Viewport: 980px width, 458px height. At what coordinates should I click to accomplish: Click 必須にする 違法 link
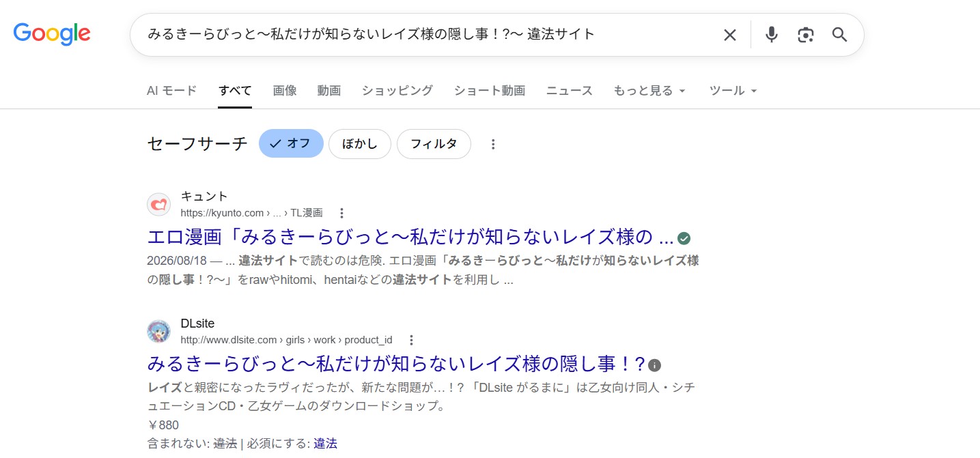click(x=325, y=444)
